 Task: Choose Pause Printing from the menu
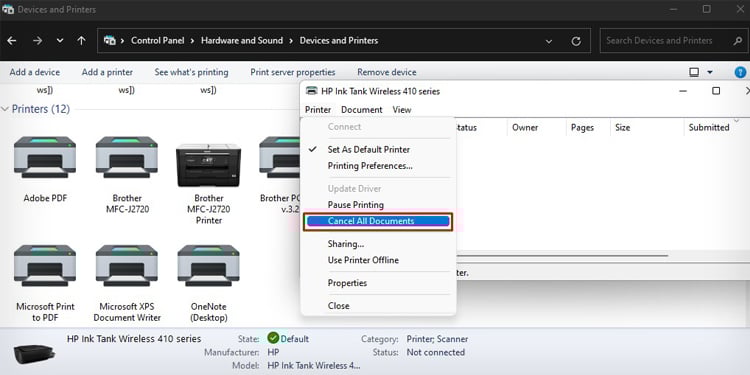click(x=378, y=205)
